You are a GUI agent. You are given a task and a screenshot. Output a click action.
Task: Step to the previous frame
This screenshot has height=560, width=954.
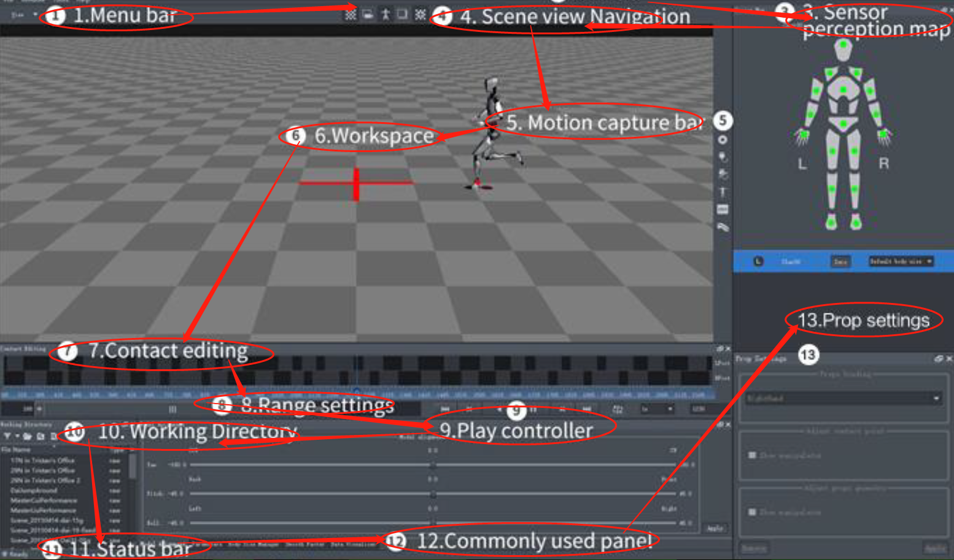[x=469, y=409]
